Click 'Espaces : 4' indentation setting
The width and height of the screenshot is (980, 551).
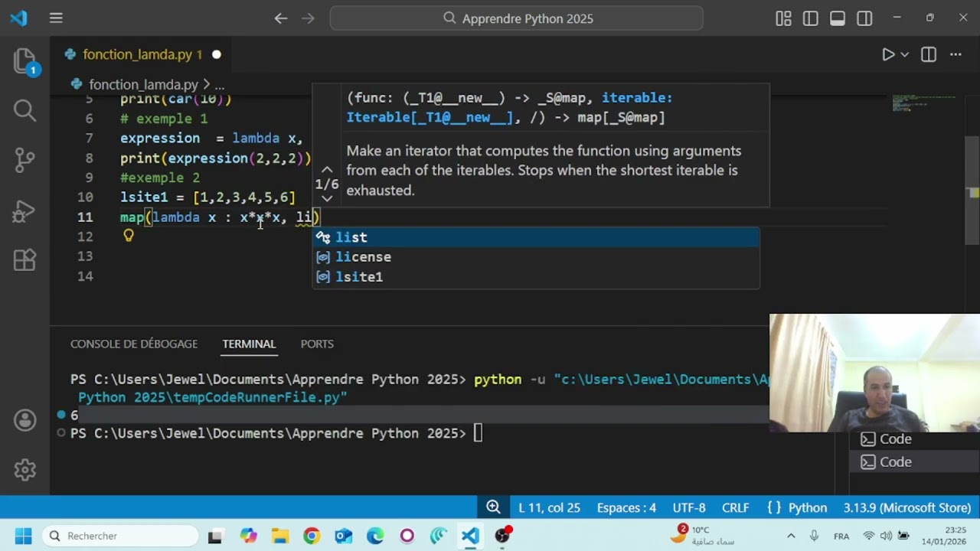(x=626, y=507)
